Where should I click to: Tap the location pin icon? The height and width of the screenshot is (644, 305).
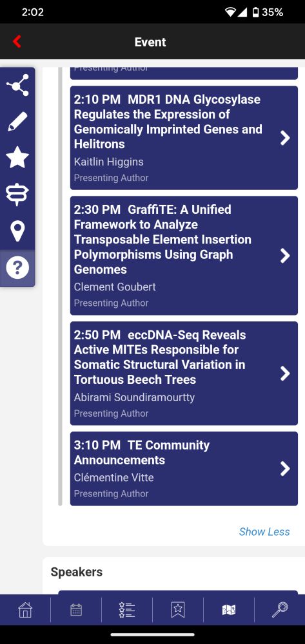[x=17, y=231]
